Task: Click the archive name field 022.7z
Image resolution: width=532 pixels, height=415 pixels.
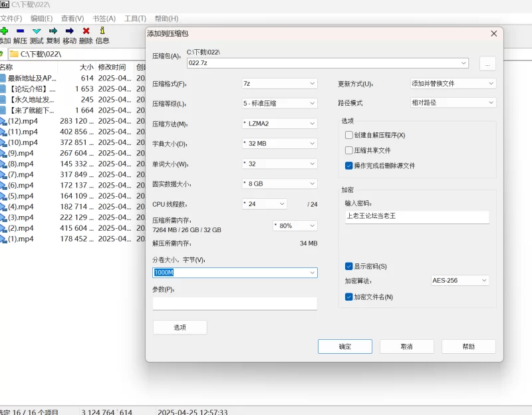Action: pos(327,63)
